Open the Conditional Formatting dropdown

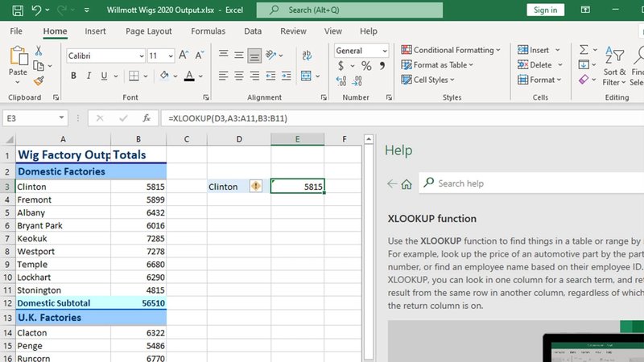[456, 50]
